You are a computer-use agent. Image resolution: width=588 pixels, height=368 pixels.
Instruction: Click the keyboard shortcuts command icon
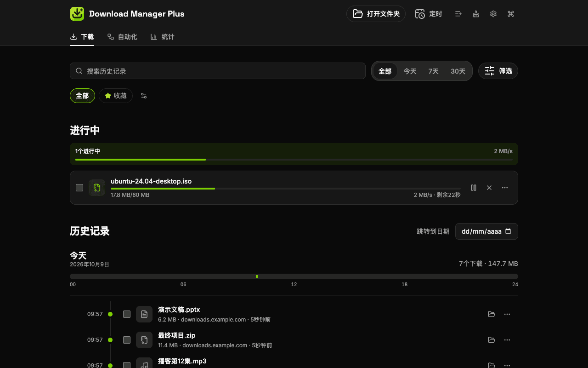511,14
